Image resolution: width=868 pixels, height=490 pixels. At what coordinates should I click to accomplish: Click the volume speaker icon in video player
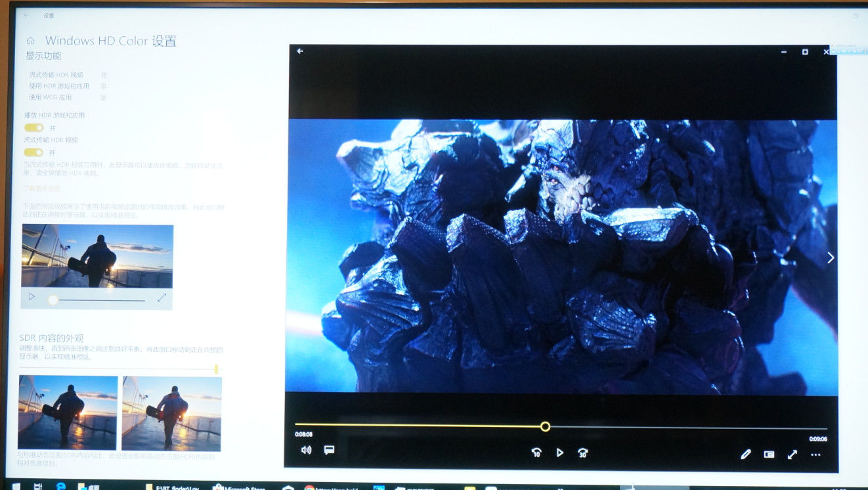306,450
